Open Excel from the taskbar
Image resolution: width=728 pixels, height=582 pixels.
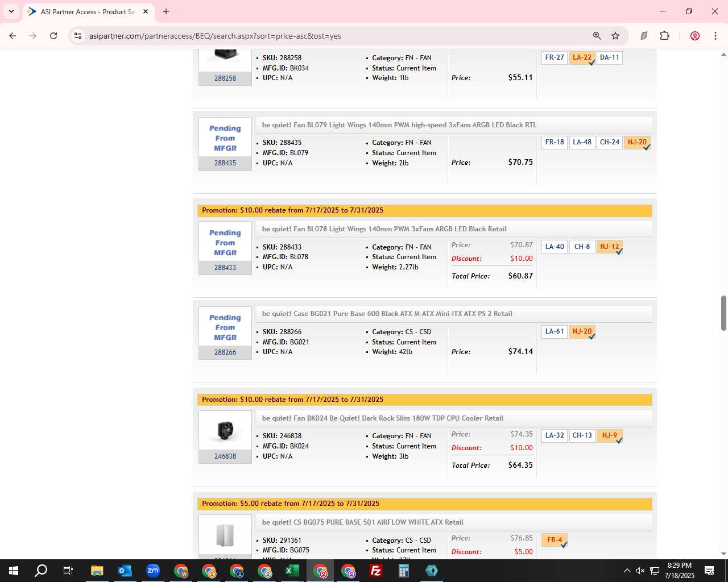292,571
